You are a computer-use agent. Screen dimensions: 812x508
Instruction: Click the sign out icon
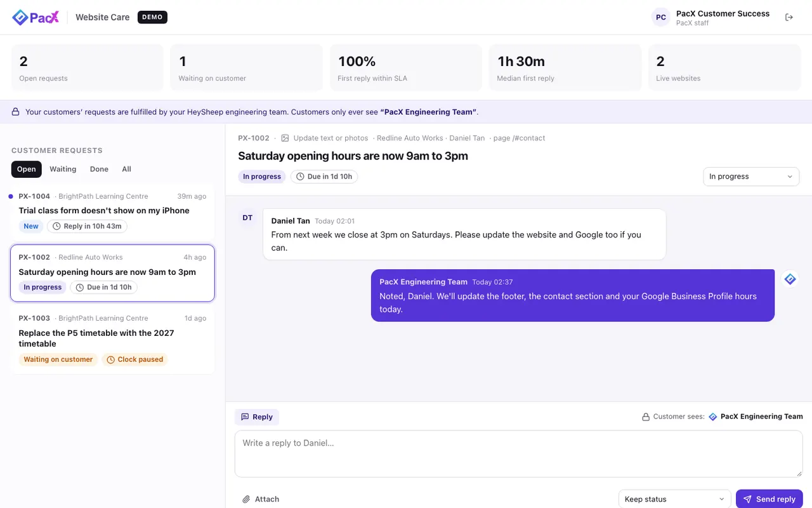pos(789,17)
